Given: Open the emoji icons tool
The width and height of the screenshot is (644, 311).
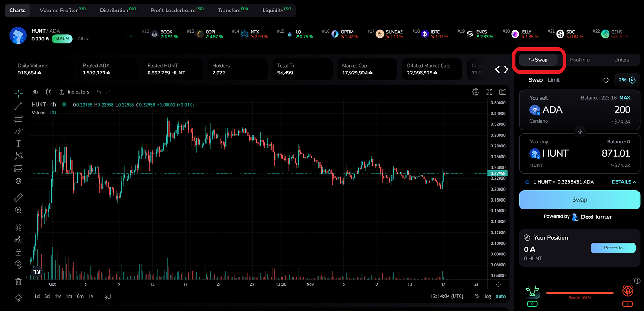Looking at the screenshot, I should (x=18, y=181).
